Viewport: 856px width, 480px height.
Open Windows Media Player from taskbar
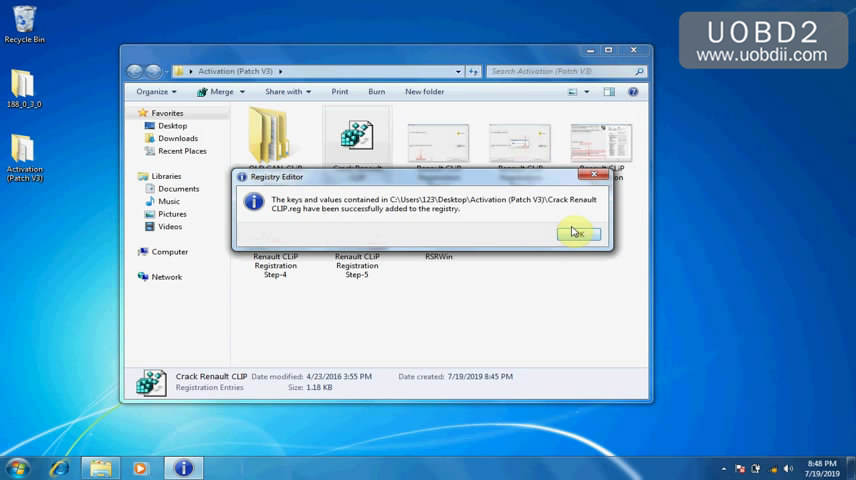click(x=140, y=467)
